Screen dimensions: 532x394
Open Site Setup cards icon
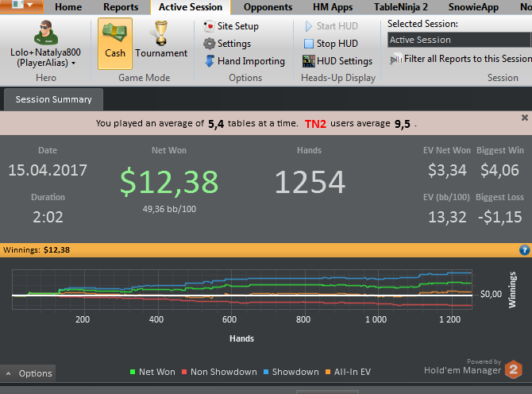[x=209, y=26]
